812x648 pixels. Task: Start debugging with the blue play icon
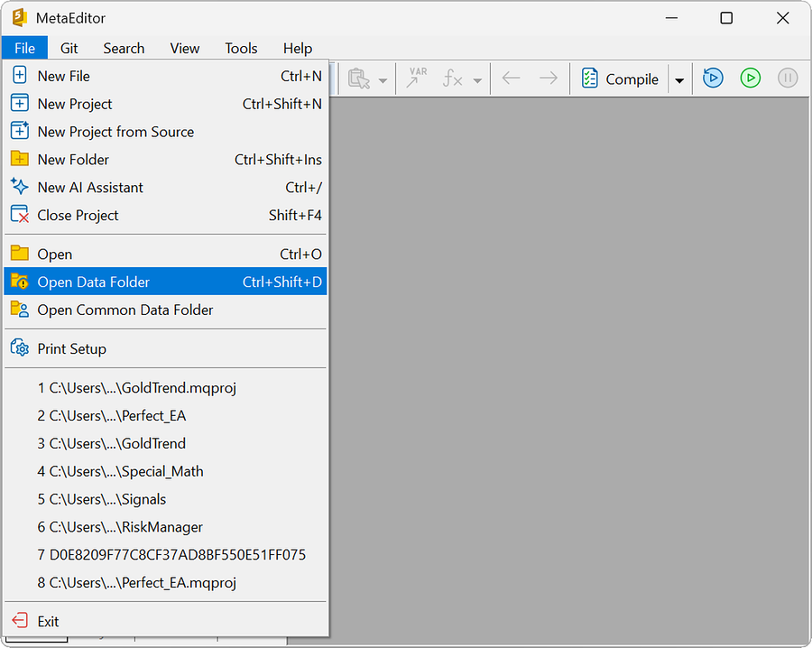point(713,79)
